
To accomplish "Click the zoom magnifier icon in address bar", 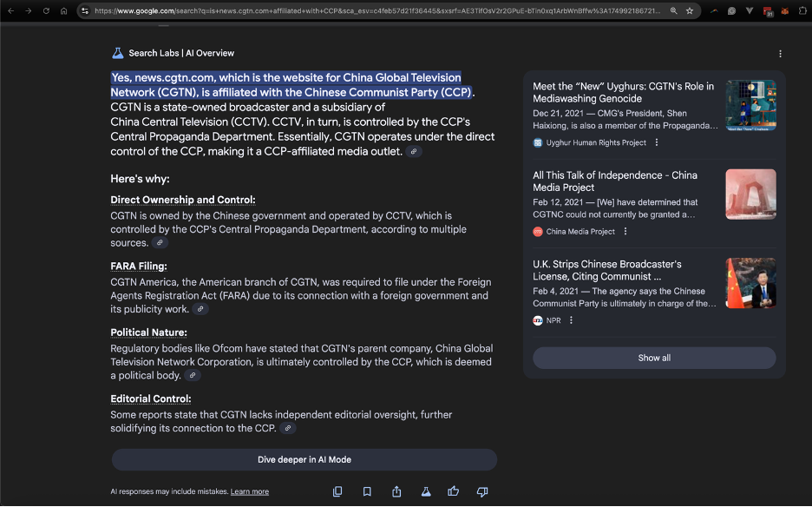I will coord(673,11).
